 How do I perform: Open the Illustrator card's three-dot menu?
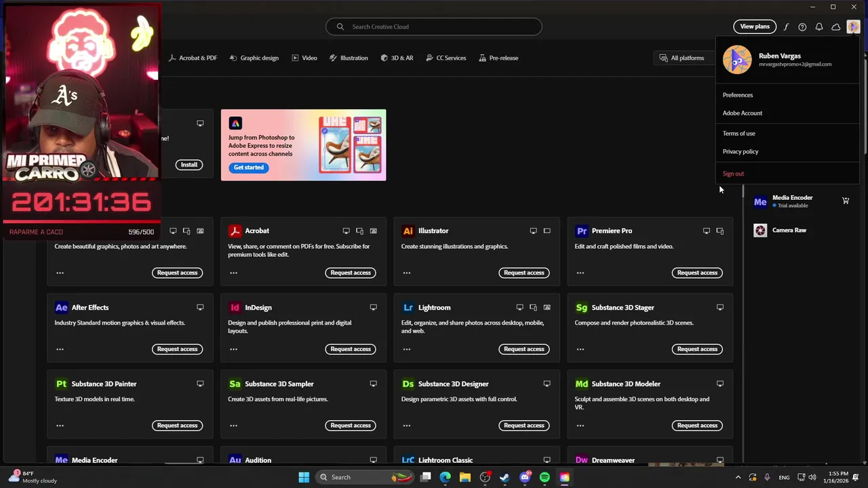point(407,272)
